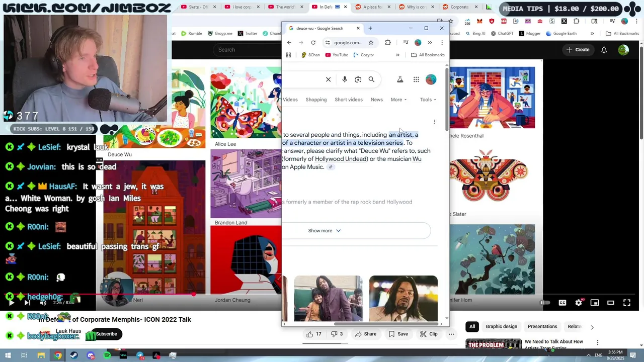Select the Graphic design chip
The image size is (644, 362).
pos(501,327)
